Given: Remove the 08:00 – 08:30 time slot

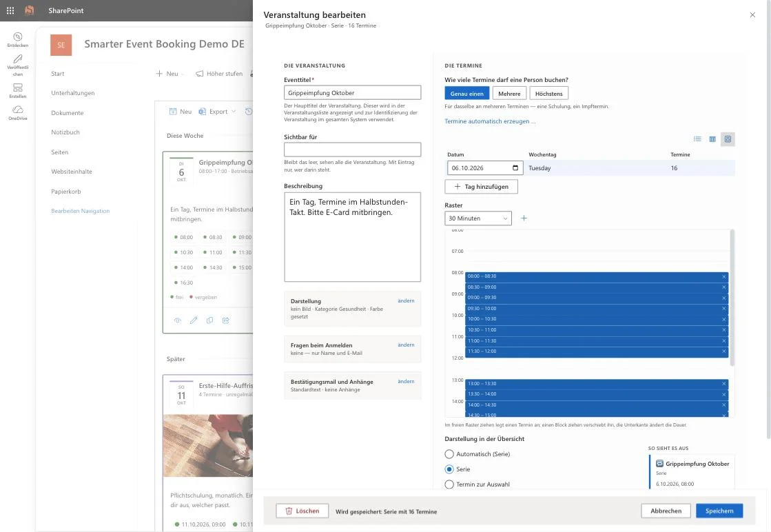Looking at the screenshot, I should tap(723, 277).
